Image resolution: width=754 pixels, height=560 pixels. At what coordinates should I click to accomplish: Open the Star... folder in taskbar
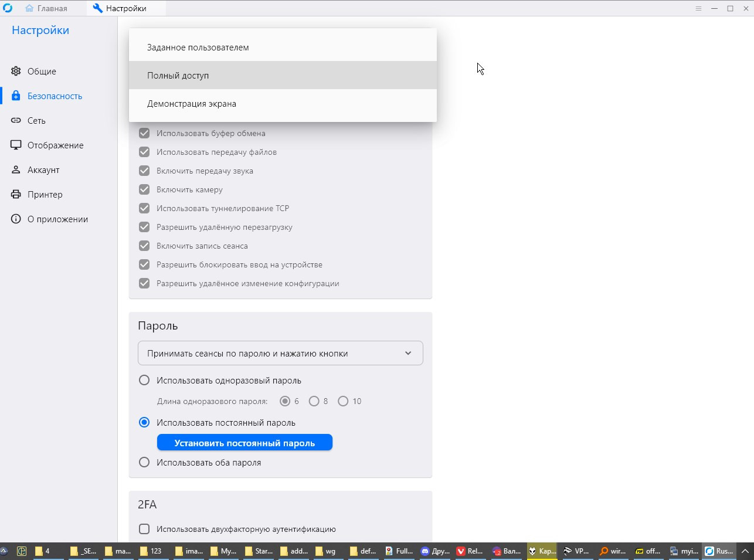(259, 551)
